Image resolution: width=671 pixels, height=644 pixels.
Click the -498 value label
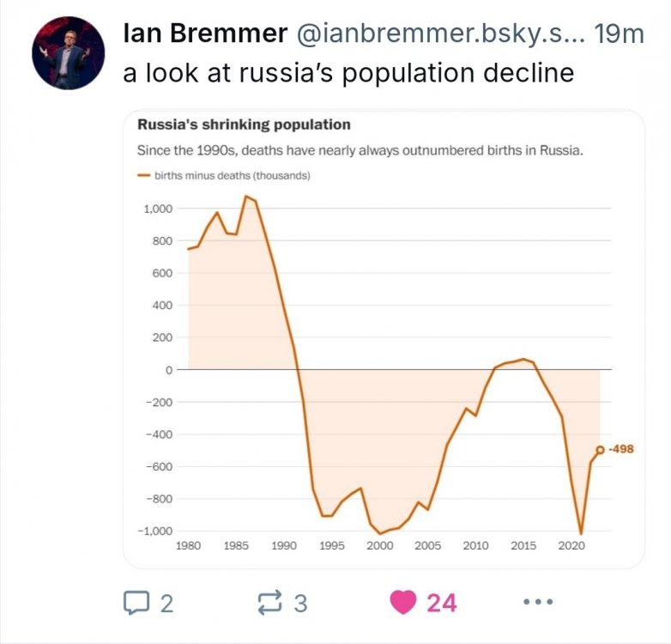point(620,448)
